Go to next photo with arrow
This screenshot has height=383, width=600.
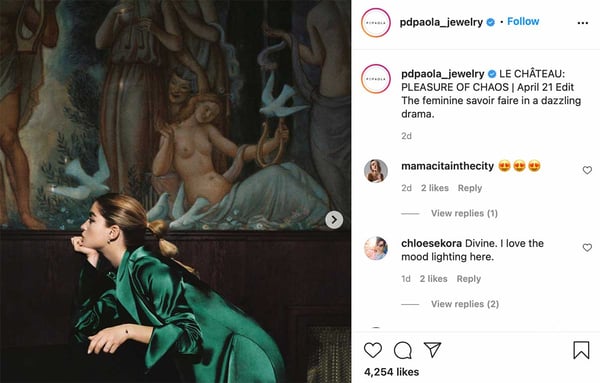[334, 220]
